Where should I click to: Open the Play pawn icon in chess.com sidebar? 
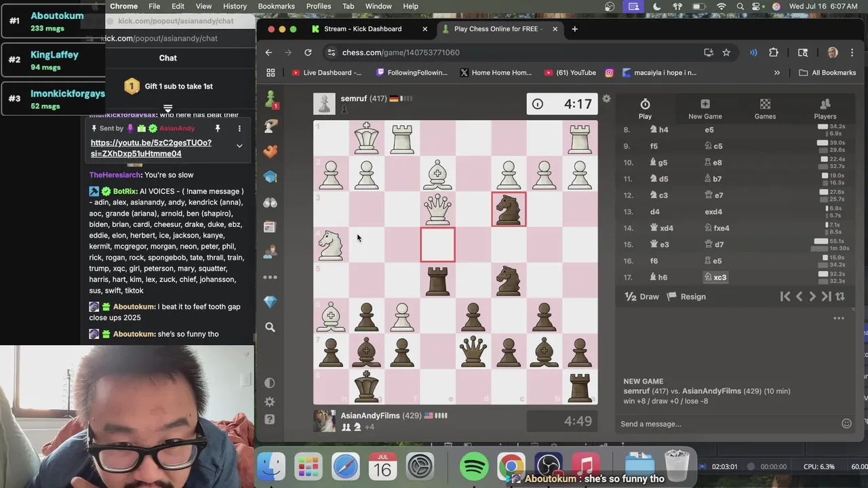[x=271, y=100]
